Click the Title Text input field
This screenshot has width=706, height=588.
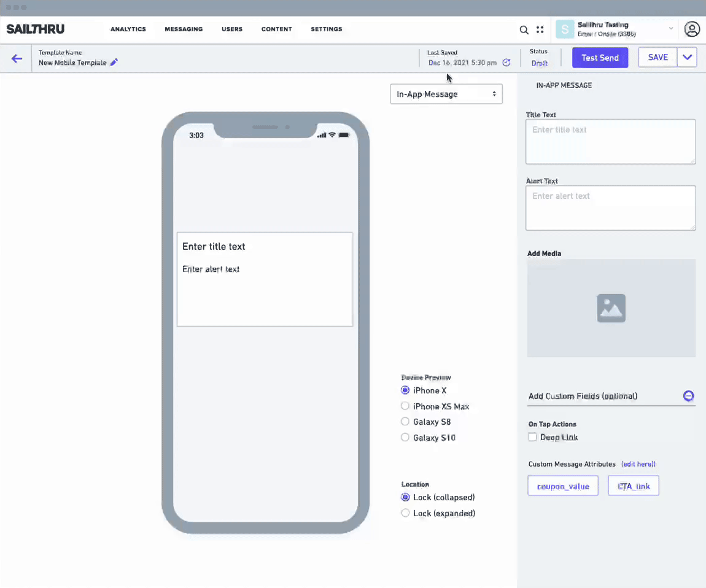[610, 142]
